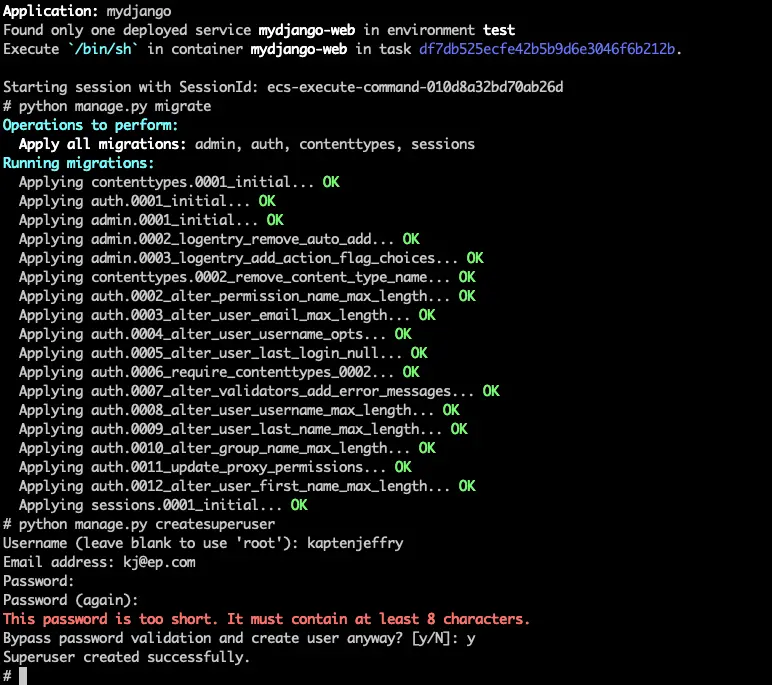Screen dimensions: 772x685
Task: Click the 'Password:' prompt line
Action: pos(38,581)
